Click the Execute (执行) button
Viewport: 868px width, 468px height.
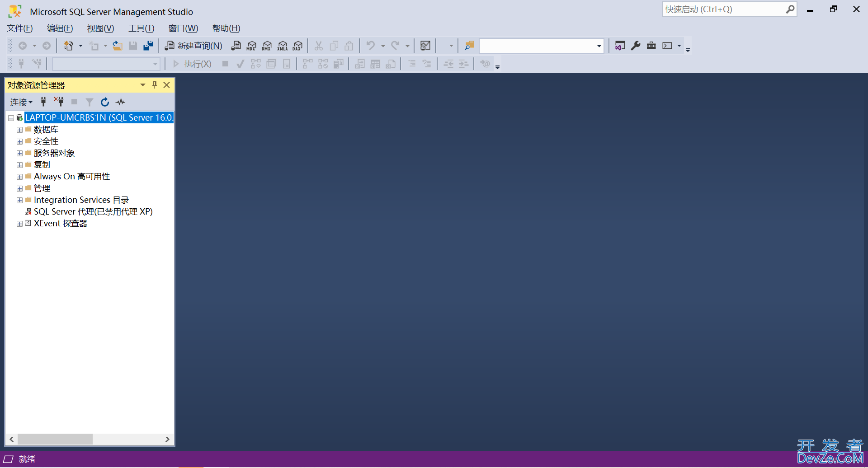(x=192, y=64)
